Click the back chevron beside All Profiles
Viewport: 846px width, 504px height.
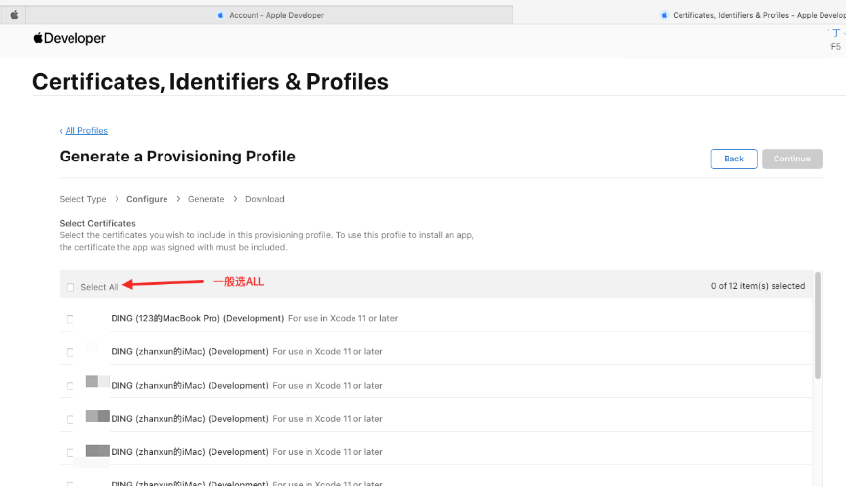tap(61, 131)
